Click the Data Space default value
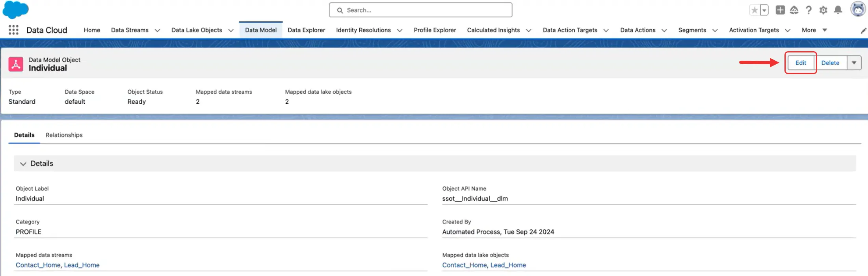Viewport: 868px width, 276px height. click(x=75, y=101)
